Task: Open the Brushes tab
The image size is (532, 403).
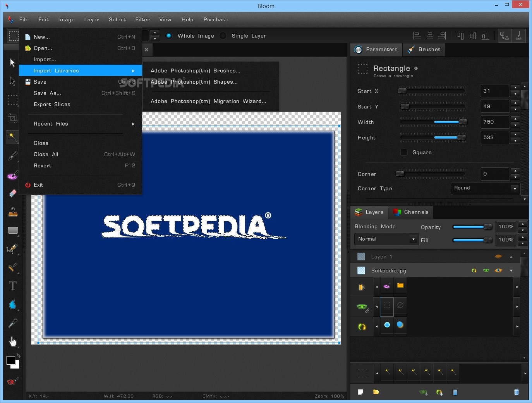Action: [424, 50]
